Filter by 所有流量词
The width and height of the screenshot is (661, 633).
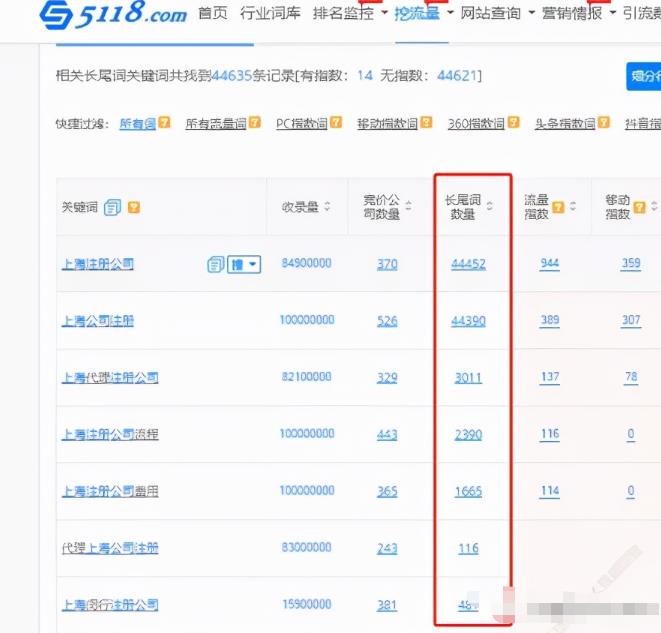click(216, 123)
